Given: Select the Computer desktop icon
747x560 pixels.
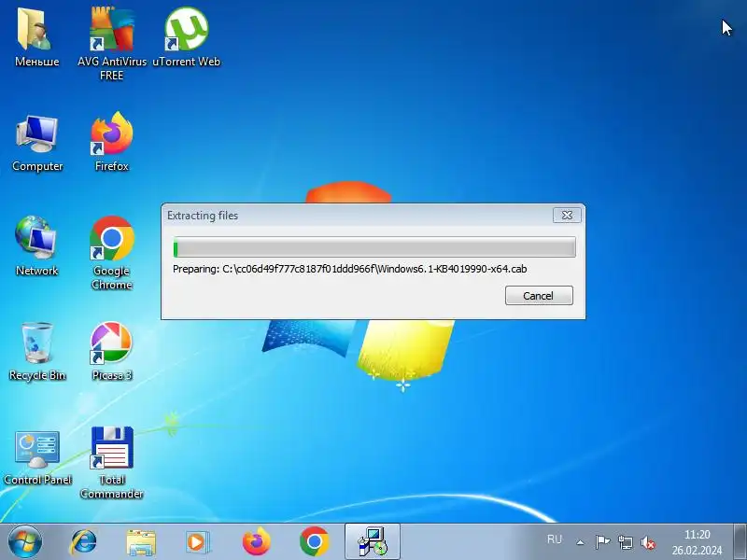Looking at the screenshot, I should click(x=37, y=143).
